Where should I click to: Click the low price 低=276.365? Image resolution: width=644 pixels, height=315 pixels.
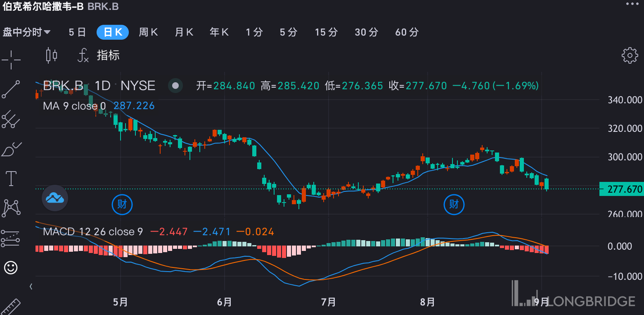tap(354, 86)
